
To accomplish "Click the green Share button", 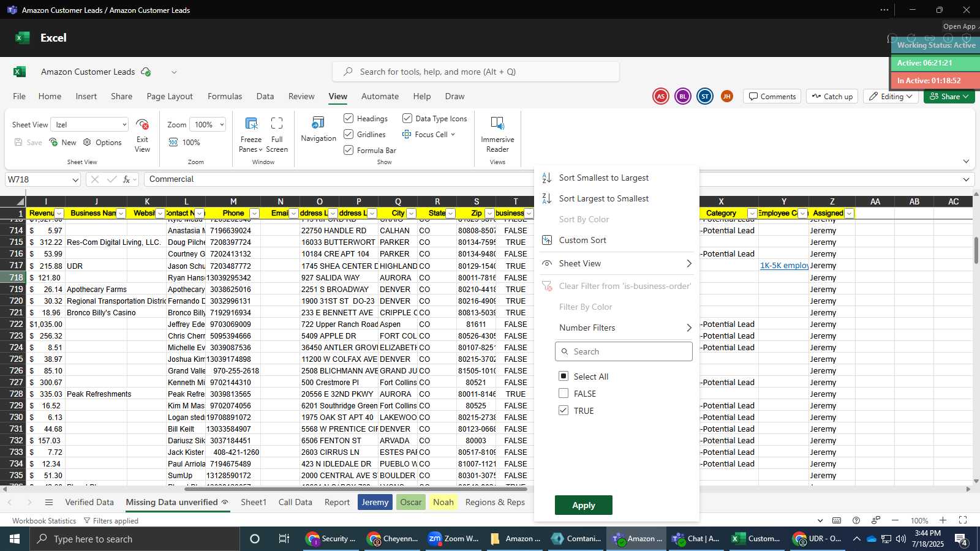I will click(x=949, y=96).
